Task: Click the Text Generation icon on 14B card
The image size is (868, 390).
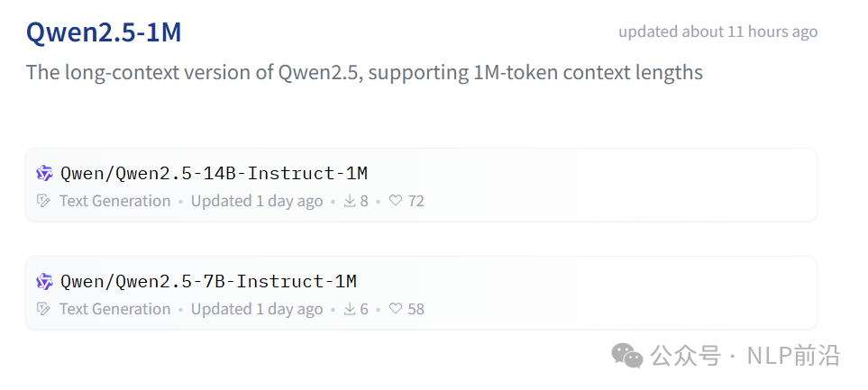Action: 43,201
